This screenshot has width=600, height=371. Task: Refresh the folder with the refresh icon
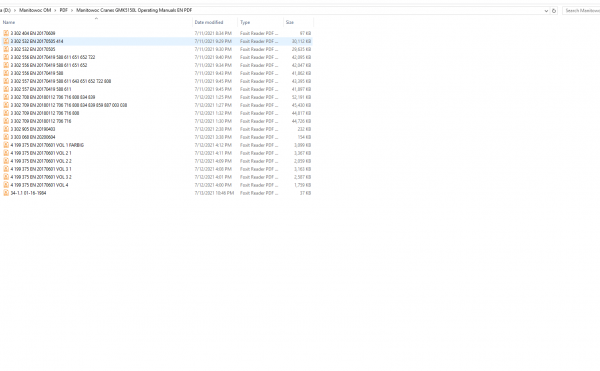tap(554, 11)
